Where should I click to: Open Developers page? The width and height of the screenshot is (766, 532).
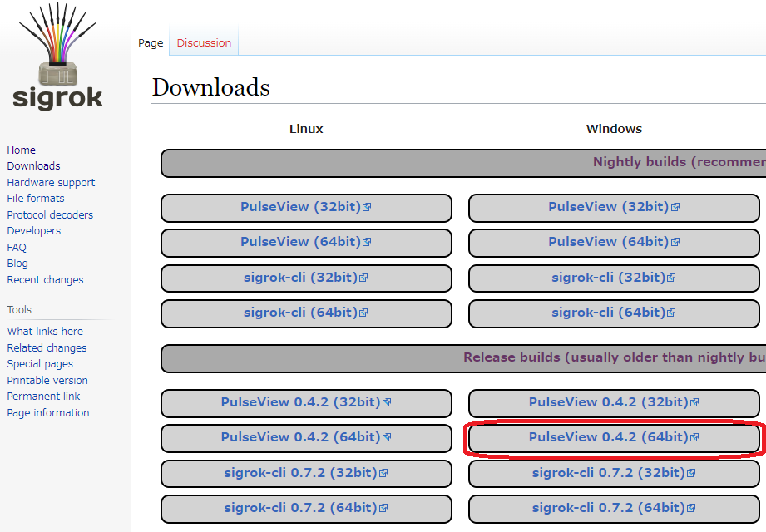[34, 231]
